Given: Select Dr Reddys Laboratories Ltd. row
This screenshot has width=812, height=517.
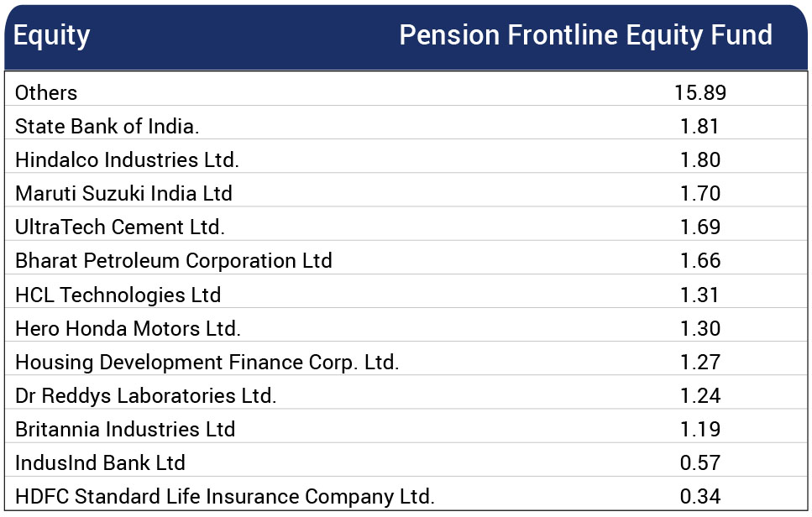Looking at the screenshot, I should [406, 395].
